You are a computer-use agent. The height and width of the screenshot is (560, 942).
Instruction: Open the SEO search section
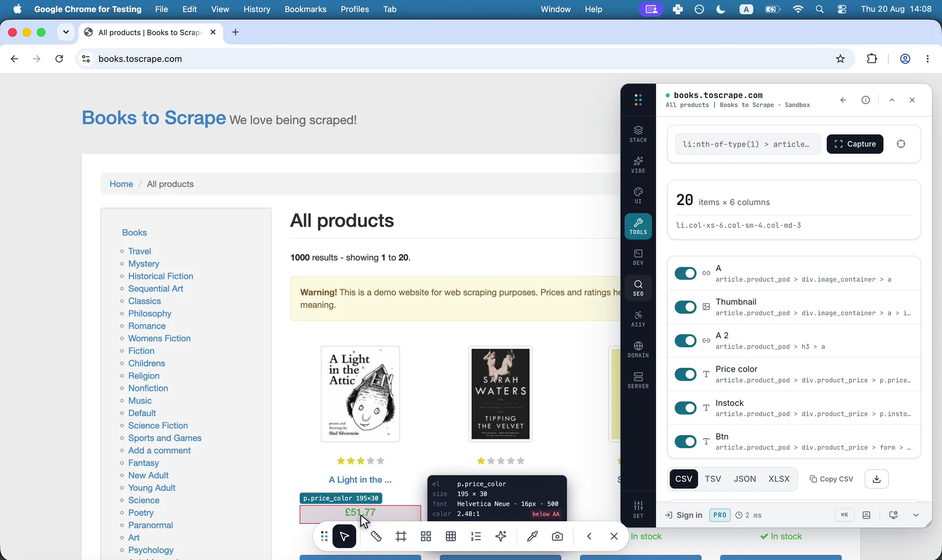[638, 288]
